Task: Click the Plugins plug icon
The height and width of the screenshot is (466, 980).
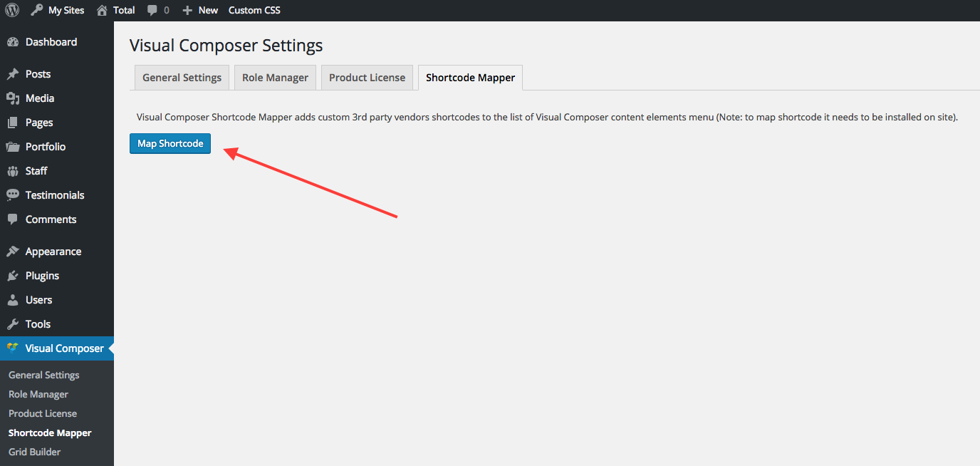Action: point(13,276)
